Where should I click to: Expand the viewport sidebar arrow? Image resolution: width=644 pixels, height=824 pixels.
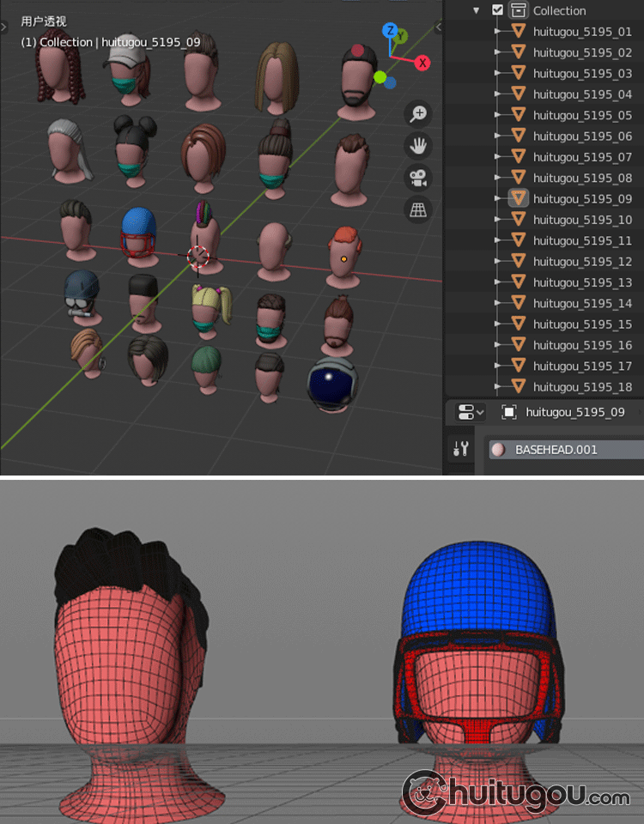click(x=439, y=27)
